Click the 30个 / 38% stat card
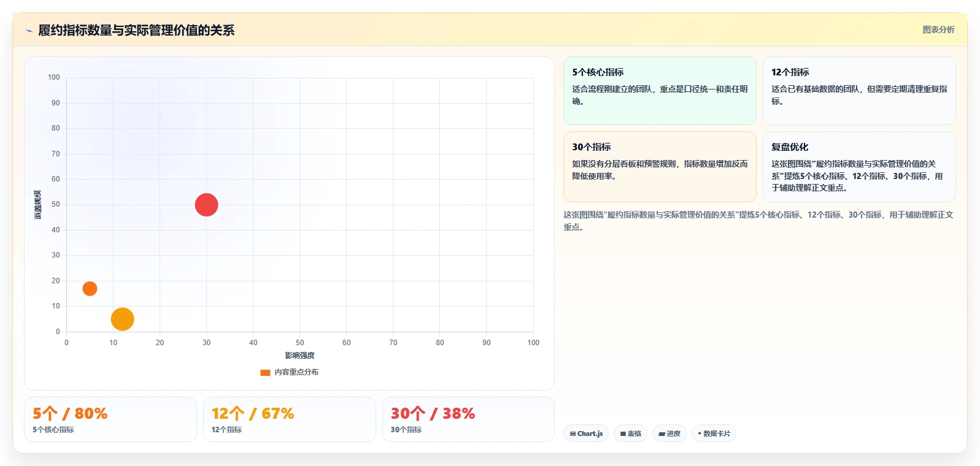The height and width of the screenshot is (466, 980). tap(468, 419)
